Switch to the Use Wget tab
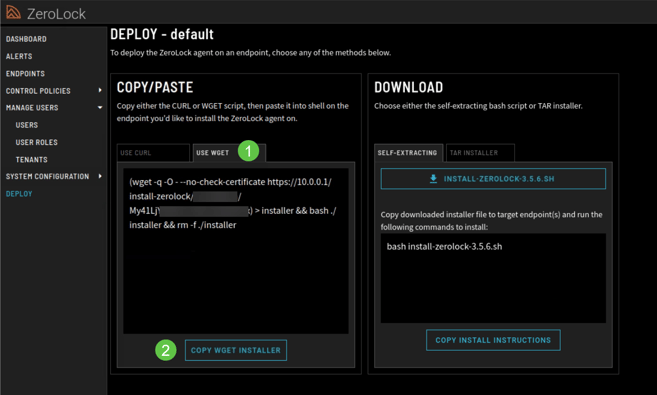This screenshot has height=395, width=657. (x=229, y=153)
